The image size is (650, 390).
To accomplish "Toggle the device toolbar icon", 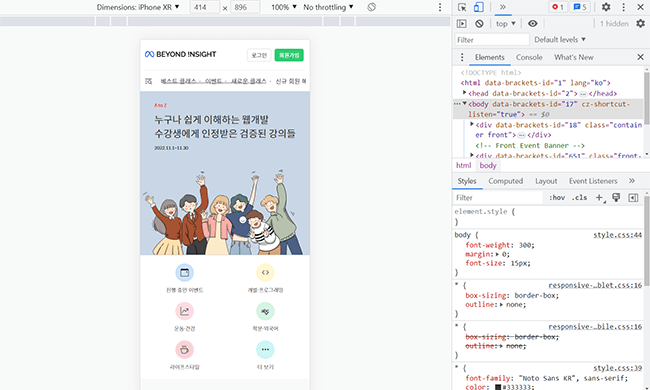I will [478, 7].
